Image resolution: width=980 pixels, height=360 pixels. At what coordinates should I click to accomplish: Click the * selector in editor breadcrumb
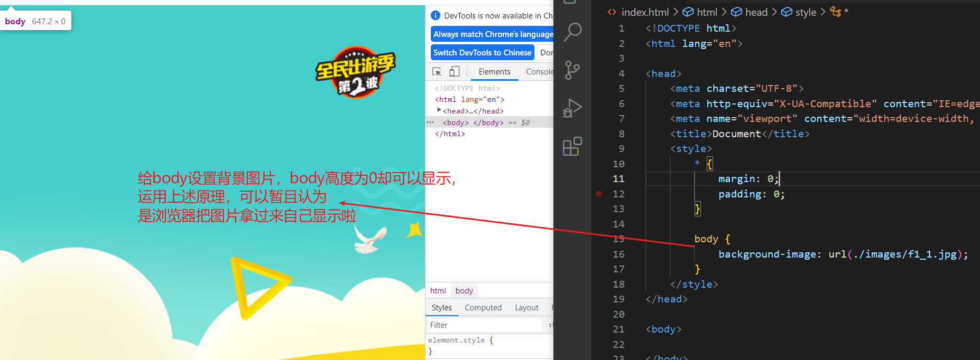[839, 12]
